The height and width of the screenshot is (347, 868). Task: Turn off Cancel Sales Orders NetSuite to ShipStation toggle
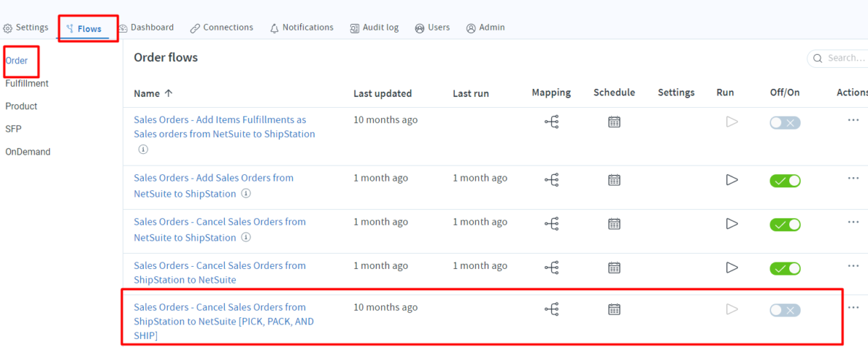pyautogui.click(x=785, y=225)
